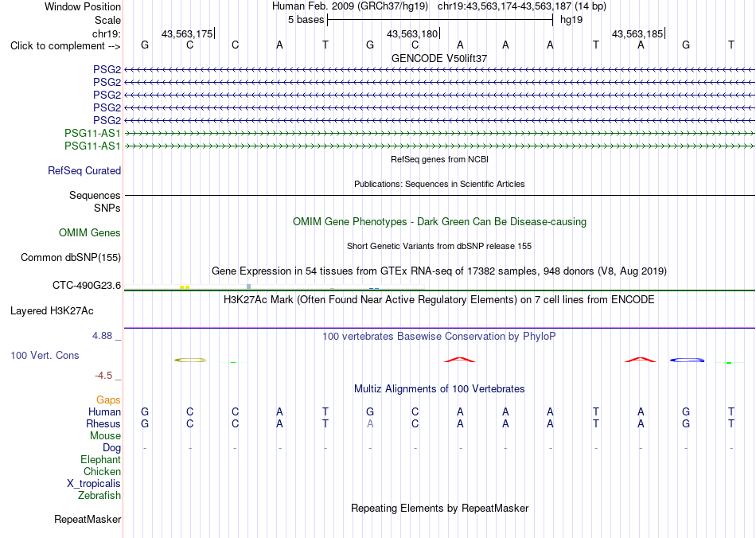Viewport: 756px width, 538px height.
Task: Open '100 vertebrates Basewise Conservation by PhyloP' title
Action: click(439, 337)
